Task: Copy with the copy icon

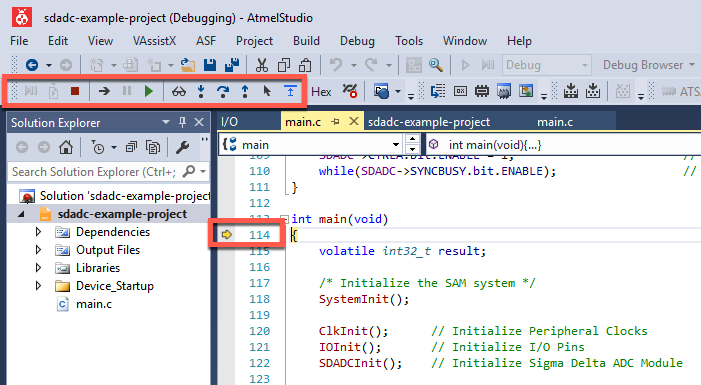Action: tap(284, 65)
